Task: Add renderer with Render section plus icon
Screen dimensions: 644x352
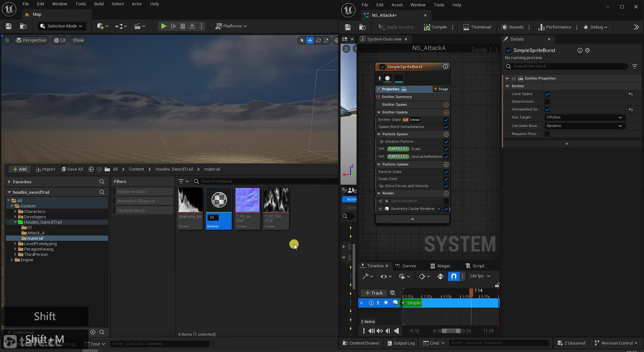Action: click(446, 193)
